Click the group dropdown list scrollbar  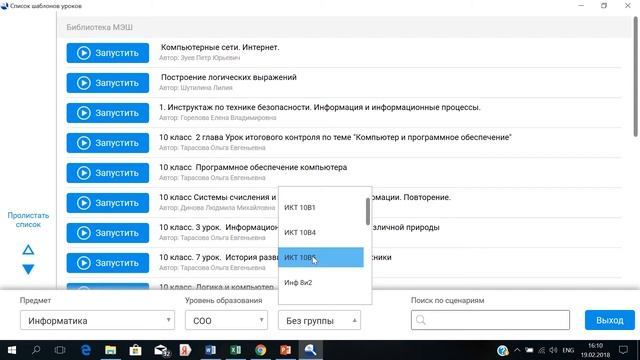click(x=368, y=211)
